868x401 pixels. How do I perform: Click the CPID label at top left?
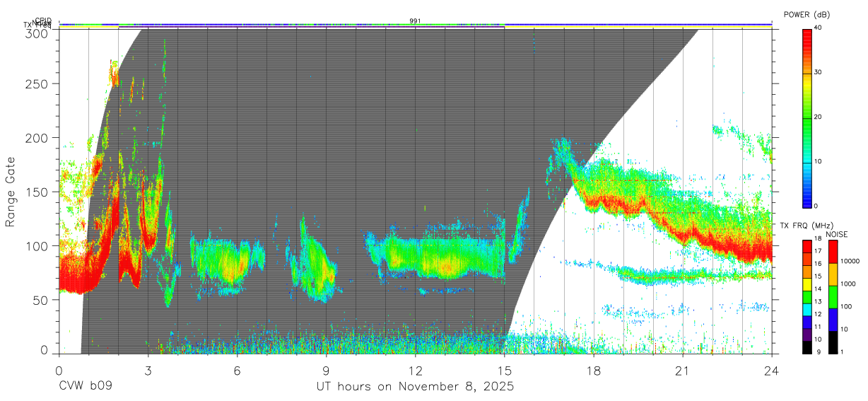(x=42, y=21)
